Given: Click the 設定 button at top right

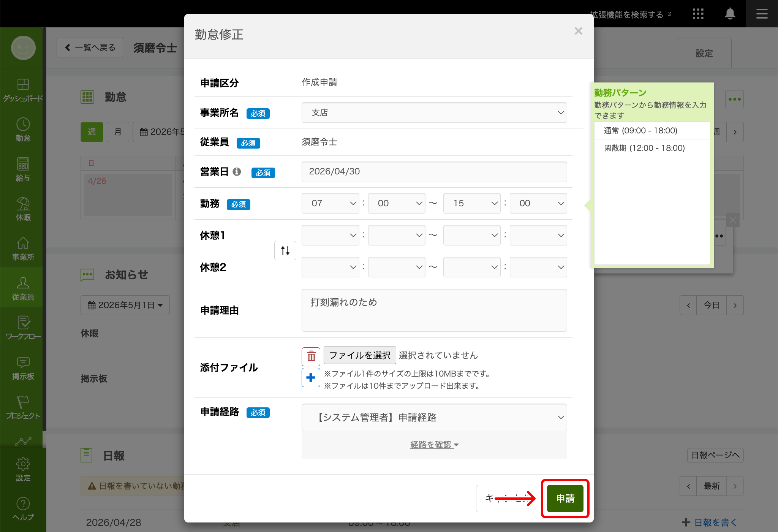Looking at the screenshot, I should coord(704,53).
